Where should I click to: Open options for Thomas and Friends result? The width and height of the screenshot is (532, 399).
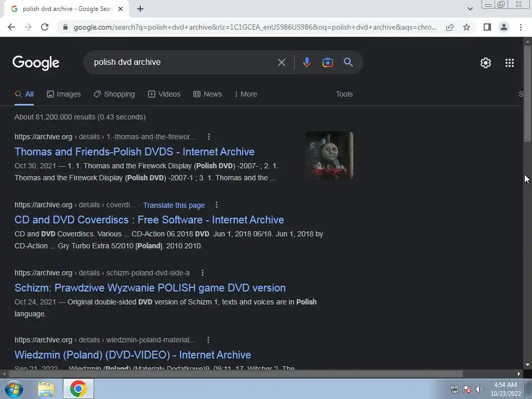coord(209,137)
